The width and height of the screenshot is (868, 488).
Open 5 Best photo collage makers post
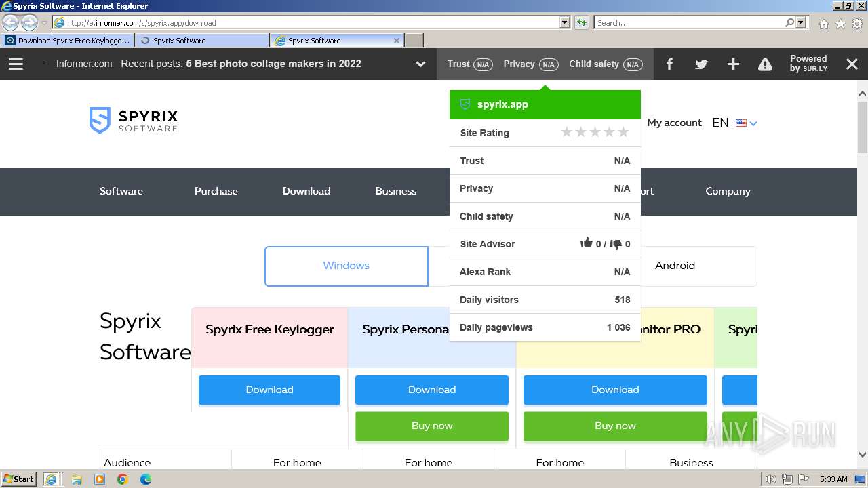point(274,64)
